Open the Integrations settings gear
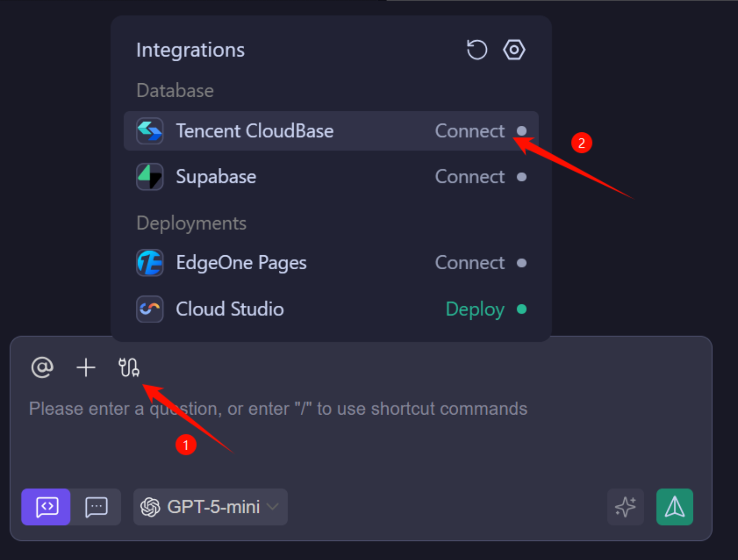738x560 pixels. pos(514,49)
